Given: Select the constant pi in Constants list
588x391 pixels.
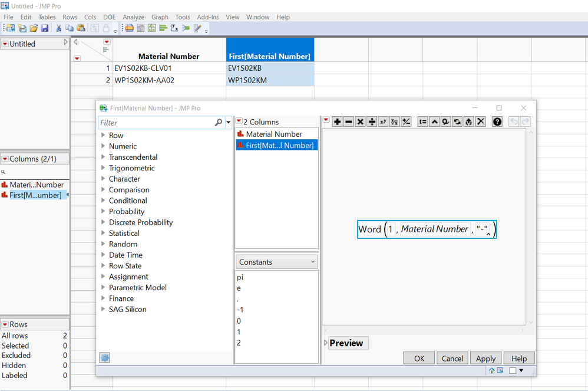Looking at the screenshot, I should tap(240, 277).
